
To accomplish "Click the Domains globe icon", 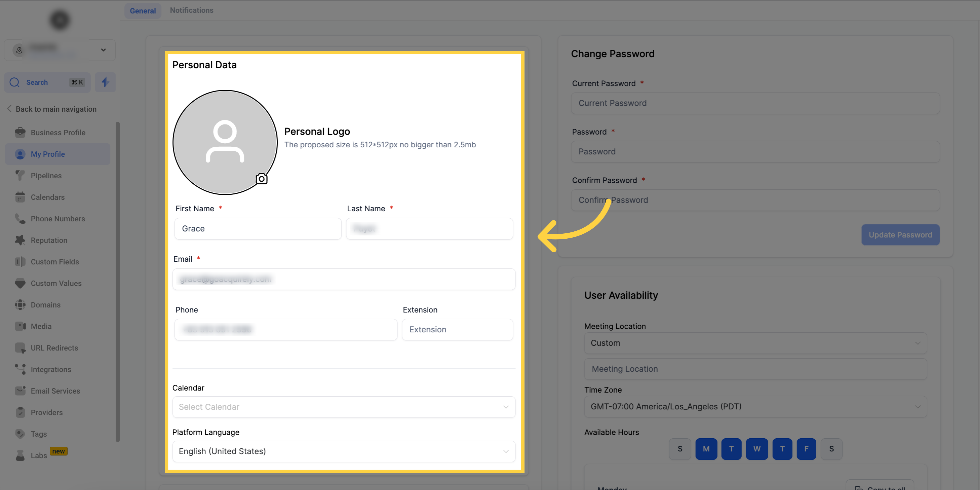I will tap(20, 305).
